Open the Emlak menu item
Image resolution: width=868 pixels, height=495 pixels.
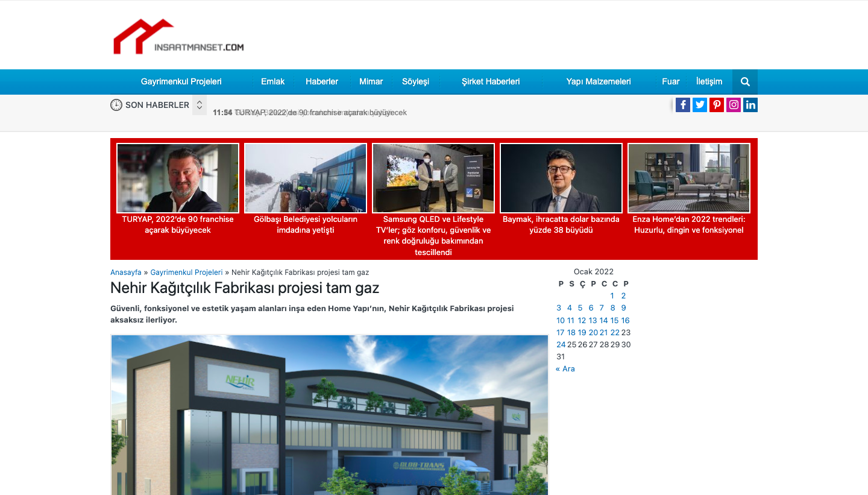point(272,82)
